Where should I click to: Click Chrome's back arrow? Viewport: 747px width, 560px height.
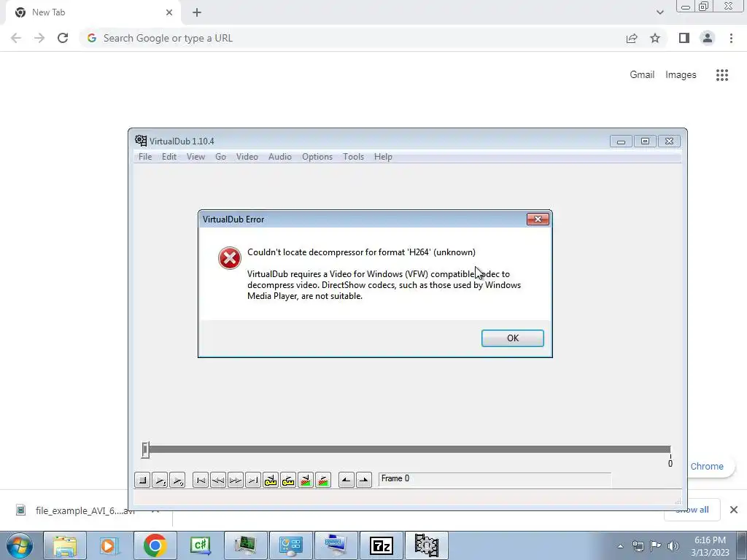(16, 38)
